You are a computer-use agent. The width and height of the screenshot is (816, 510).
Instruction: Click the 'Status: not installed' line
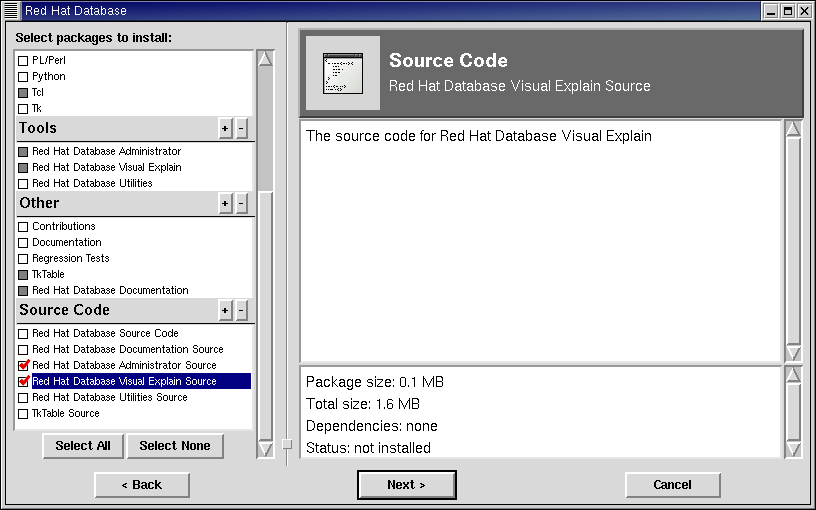tap(368, 448)
